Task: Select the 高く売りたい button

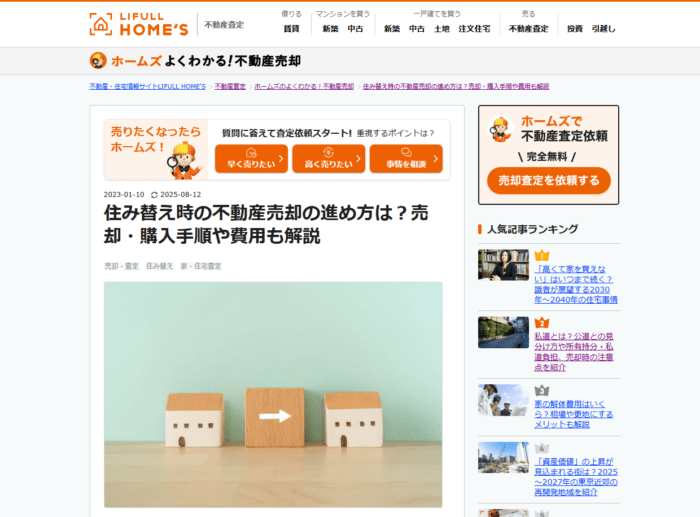Action: 329,158
